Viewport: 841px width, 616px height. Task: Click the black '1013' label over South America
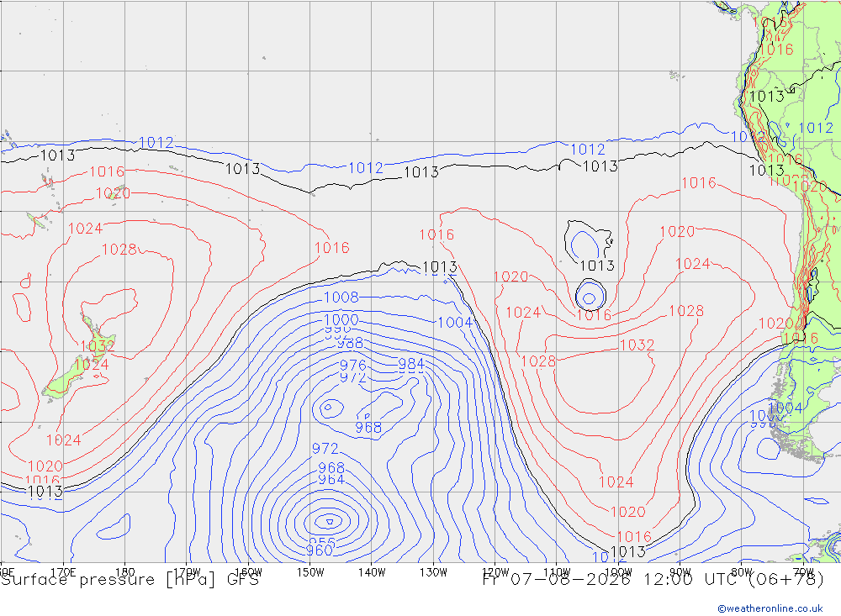766,97
